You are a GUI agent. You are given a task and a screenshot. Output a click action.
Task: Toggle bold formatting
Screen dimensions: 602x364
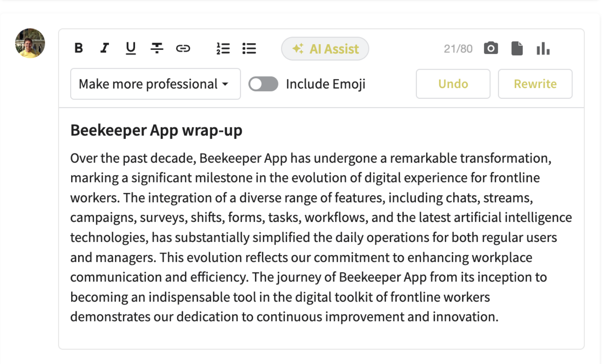point(79,48)
